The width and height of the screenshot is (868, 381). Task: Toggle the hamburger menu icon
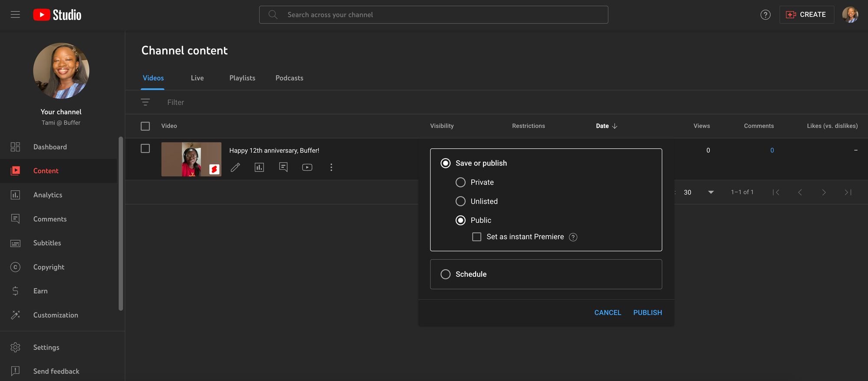pos(15,15)
